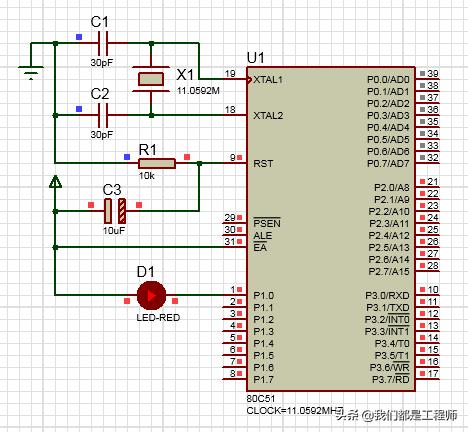Click the red logic-state square at pin 21

point(423,182)
